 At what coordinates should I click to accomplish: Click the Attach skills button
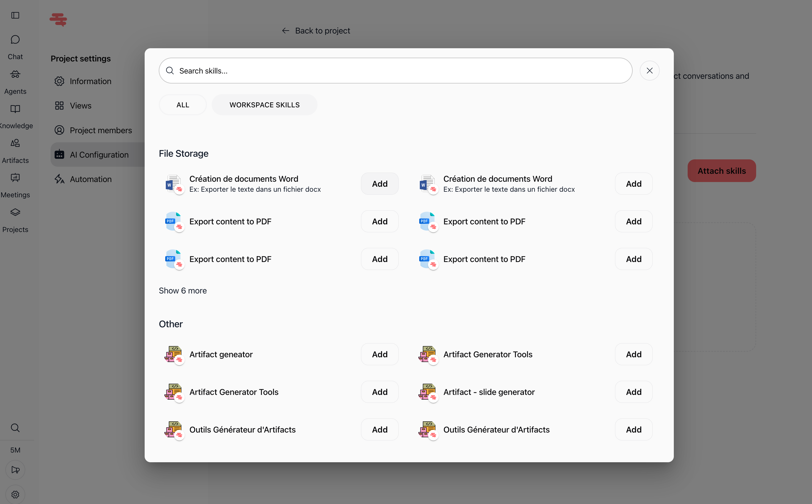(721, 171)
